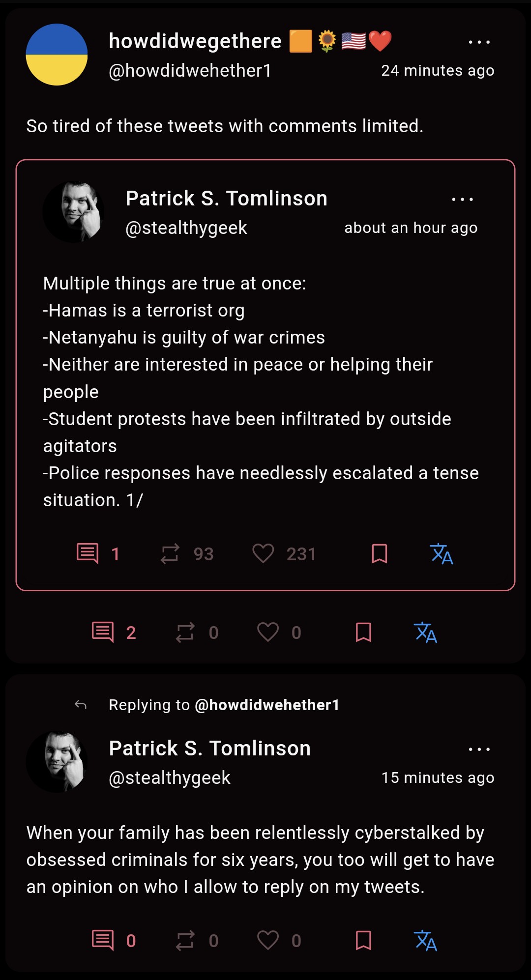
Task: Bookmark howdidwegethere's comments limited post
Action: (363, 632)
